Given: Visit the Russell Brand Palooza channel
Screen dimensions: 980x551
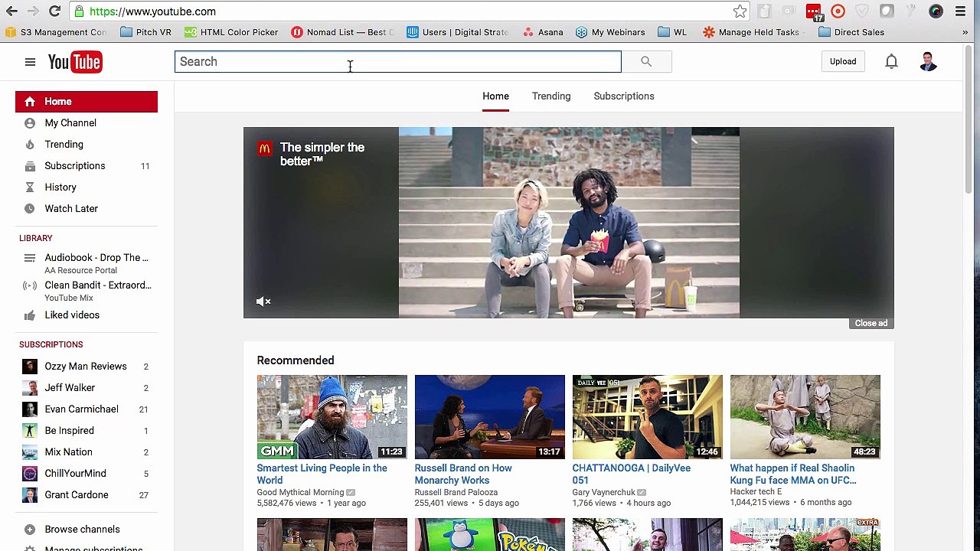Looking at the screenshot, I should tap(456, 492).
